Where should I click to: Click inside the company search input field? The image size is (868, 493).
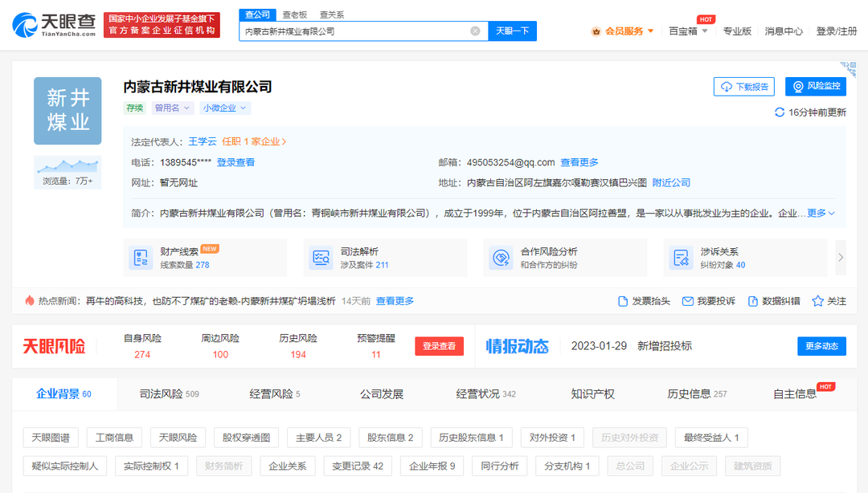pos(354,31)
